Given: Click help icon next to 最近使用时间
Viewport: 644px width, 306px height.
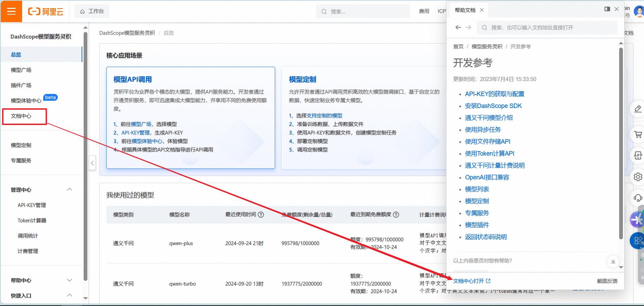Looking at the screenshot, I should 261,214.
